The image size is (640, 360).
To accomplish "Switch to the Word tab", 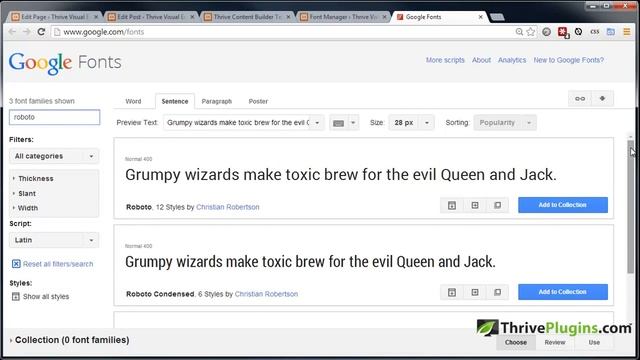I will coord(133,101).
